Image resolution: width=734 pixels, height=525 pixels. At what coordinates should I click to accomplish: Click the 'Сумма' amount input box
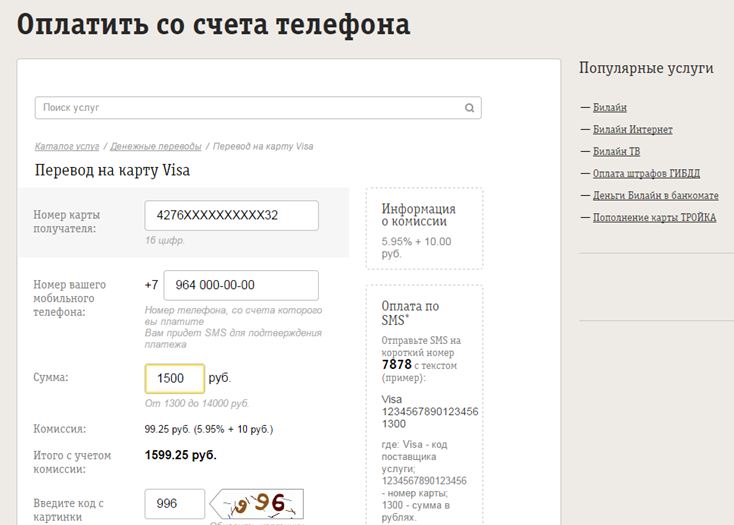[175, 379]
